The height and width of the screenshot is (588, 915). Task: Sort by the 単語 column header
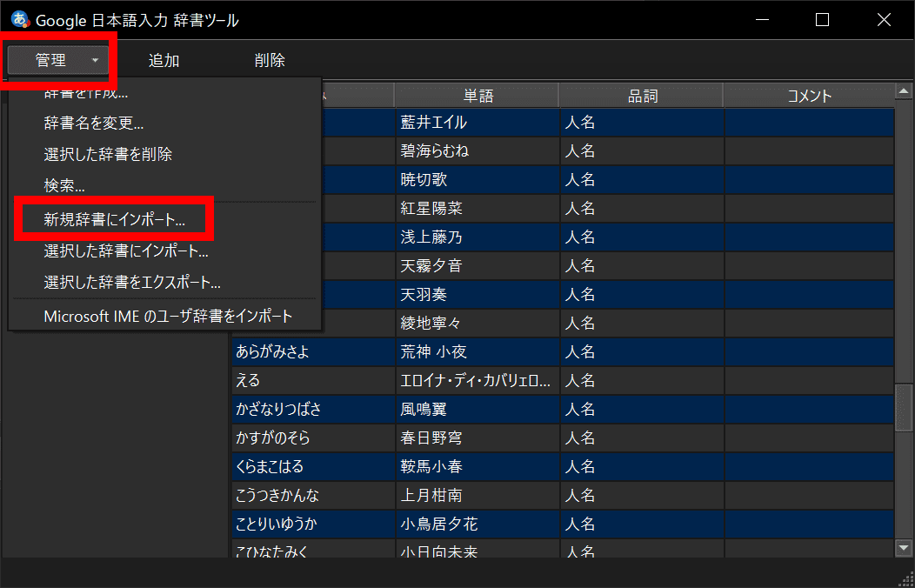pyautogui.click(x=478, y=96)
